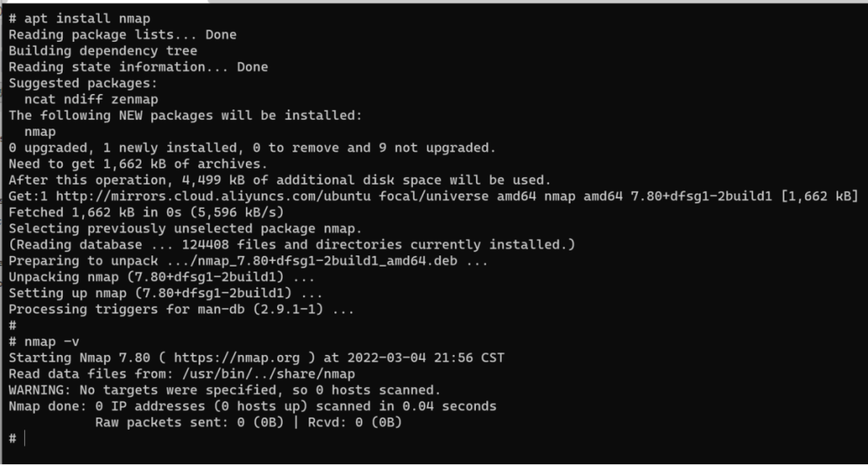Click the empty prompt at the bottom

(25, 438)
